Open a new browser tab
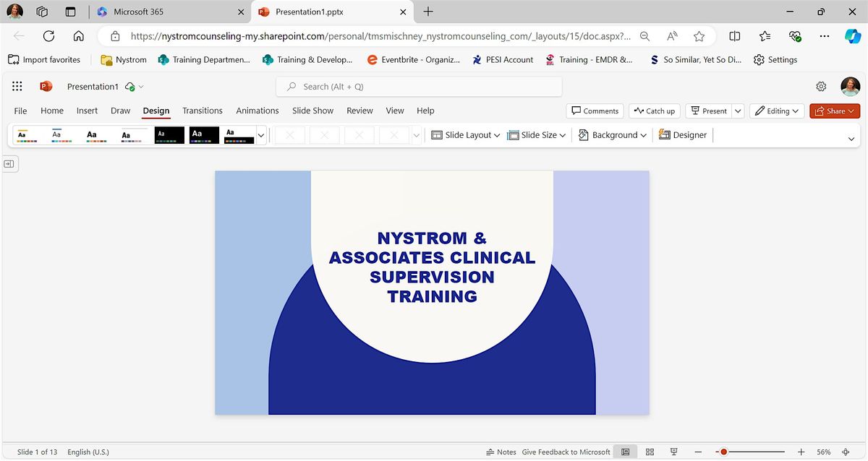The image size is (868, 461). pyautogui.click(x=428, y=12)
